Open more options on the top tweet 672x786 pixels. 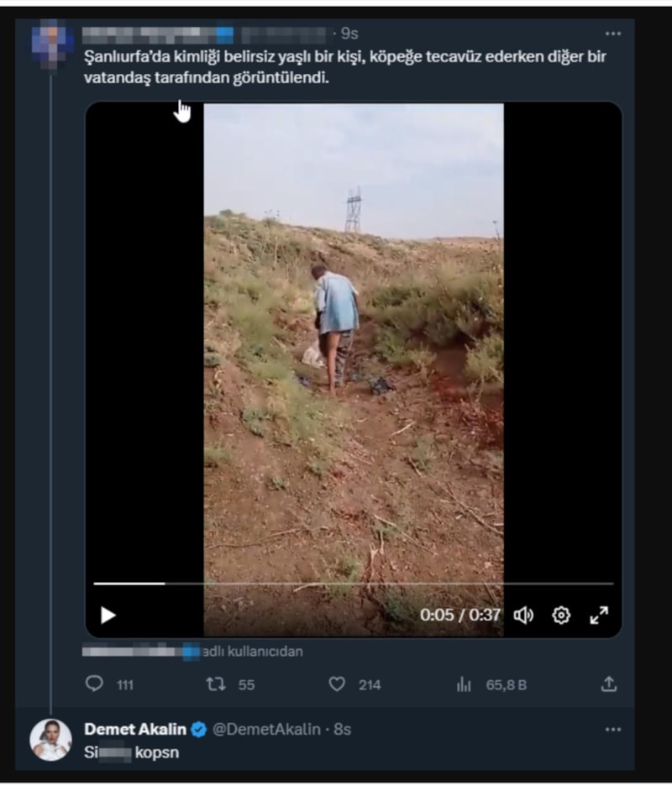(x=613, y=34)
